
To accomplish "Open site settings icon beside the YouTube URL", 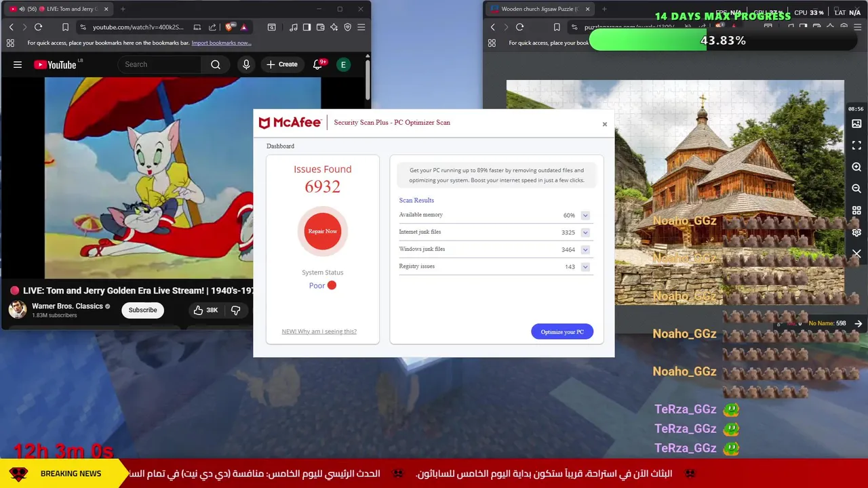I will (83, 27).
